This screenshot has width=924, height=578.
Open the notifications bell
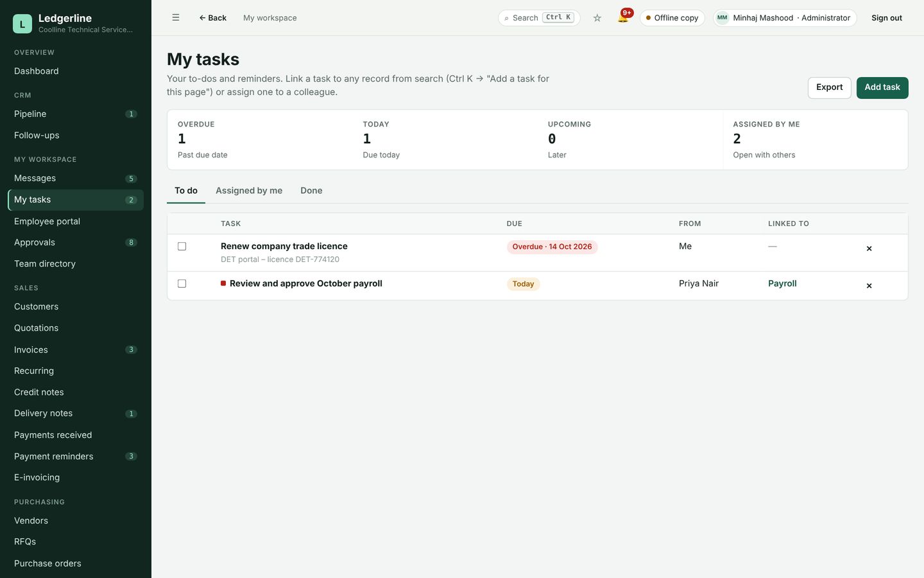coord(623,17)
